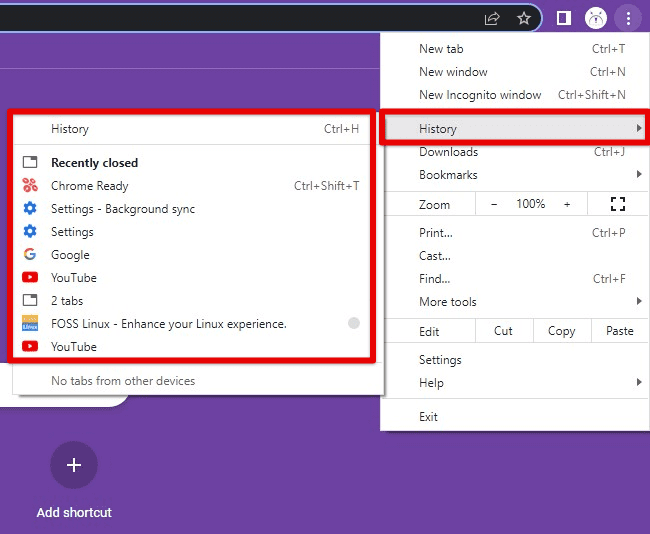Select Print... in the menu

(x=515, y=233)
